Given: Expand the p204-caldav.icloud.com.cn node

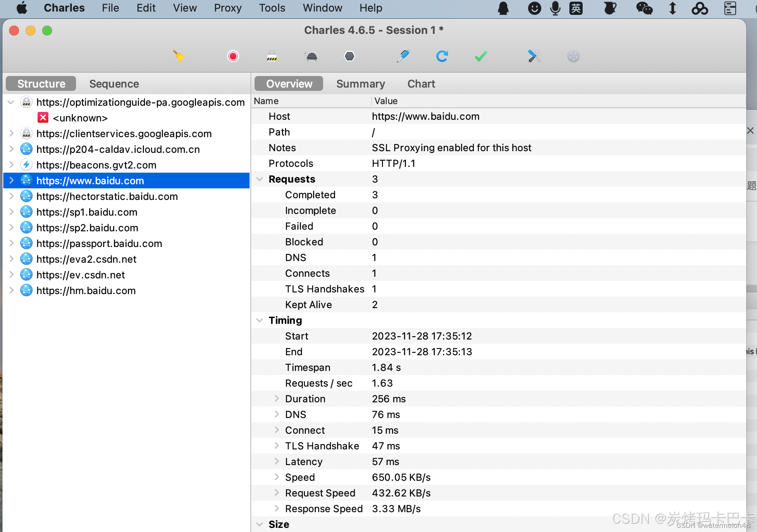Looking at the screenshot, I should click(11, 149).
